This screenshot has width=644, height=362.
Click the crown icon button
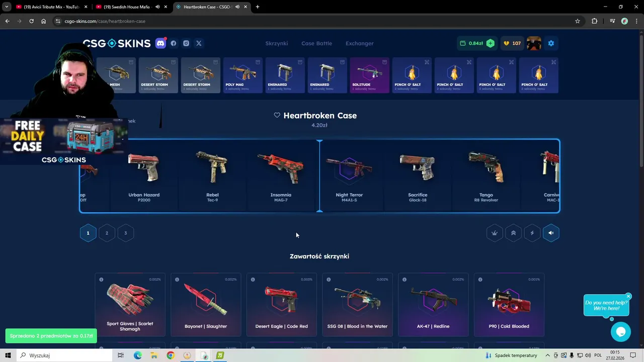pos(495,233)
